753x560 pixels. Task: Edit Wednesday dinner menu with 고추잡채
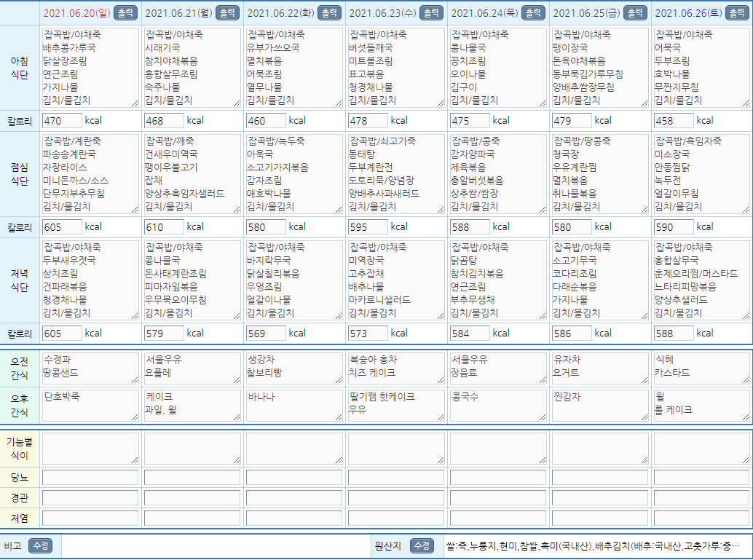point(396,280)
